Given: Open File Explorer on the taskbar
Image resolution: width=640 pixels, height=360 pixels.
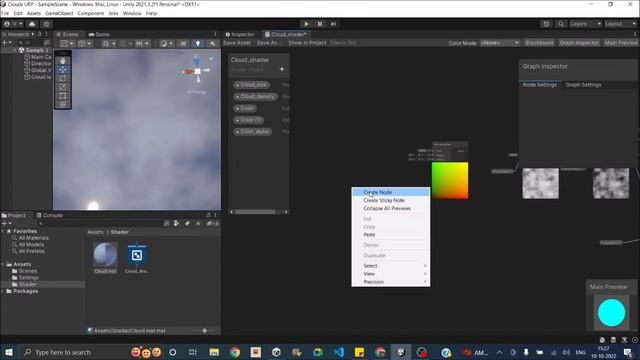Looking at the screenshot, I should [x=214, y=352].
